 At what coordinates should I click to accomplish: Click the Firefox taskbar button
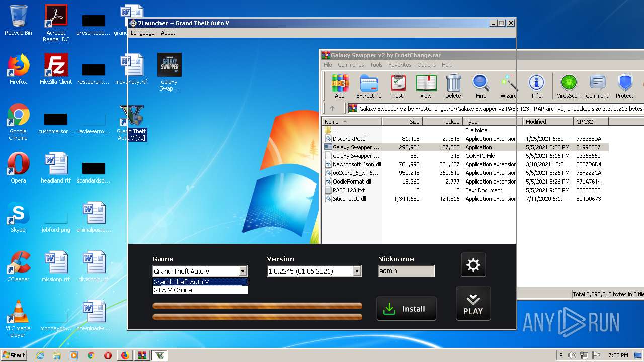tap(125, 355)
